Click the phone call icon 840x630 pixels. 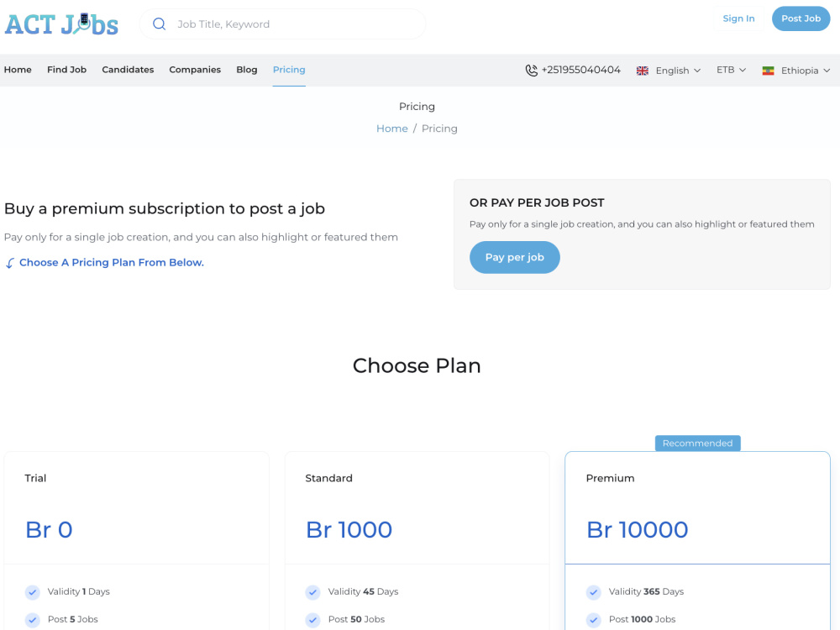pyautogui.click(x=532, y=71)
